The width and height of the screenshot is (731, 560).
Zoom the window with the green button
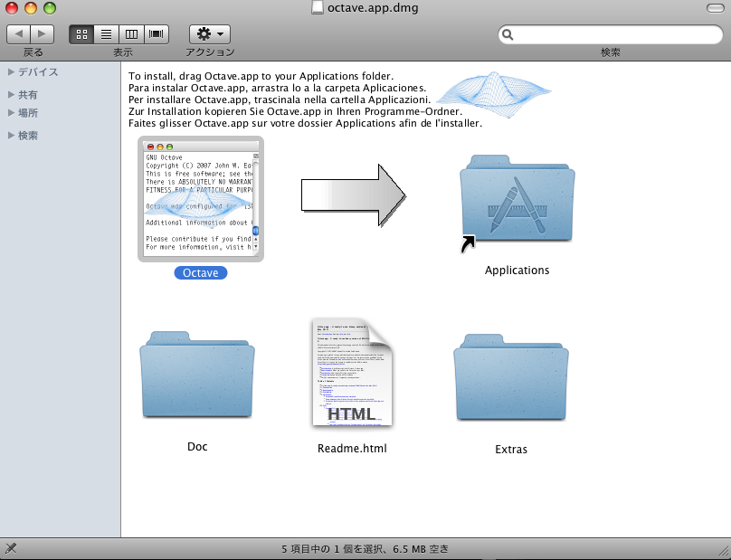point(50,8)
